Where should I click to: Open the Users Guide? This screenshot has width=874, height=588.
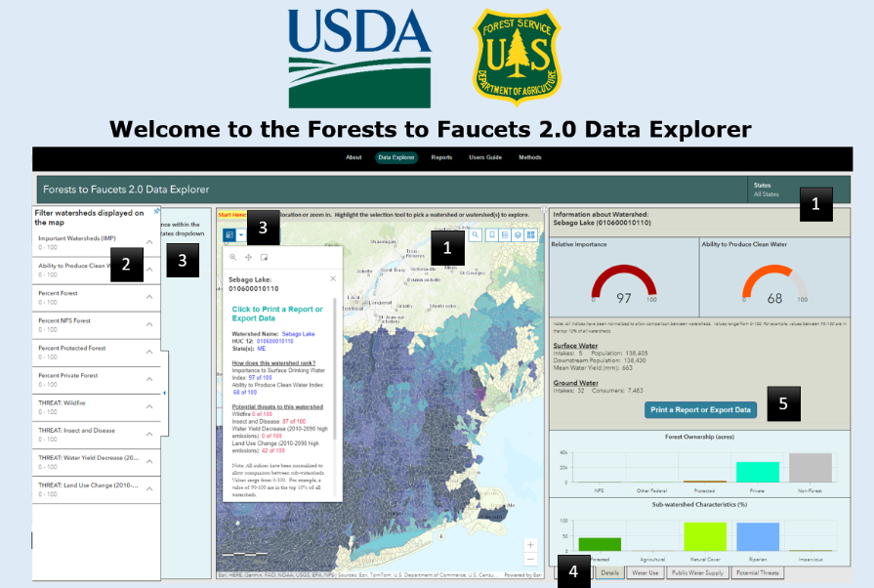[x=485, y=157]
